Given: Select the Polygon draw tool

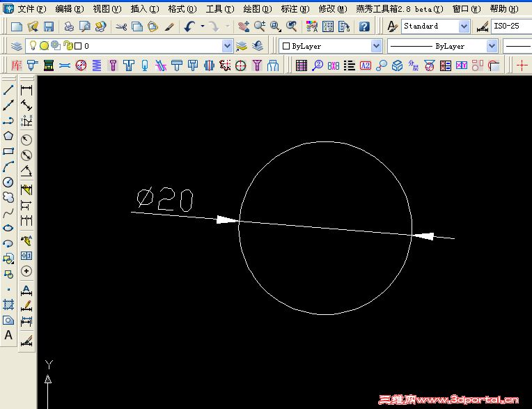Looking at the screenshot, I should pyautogui.click(x=8, y=136).
